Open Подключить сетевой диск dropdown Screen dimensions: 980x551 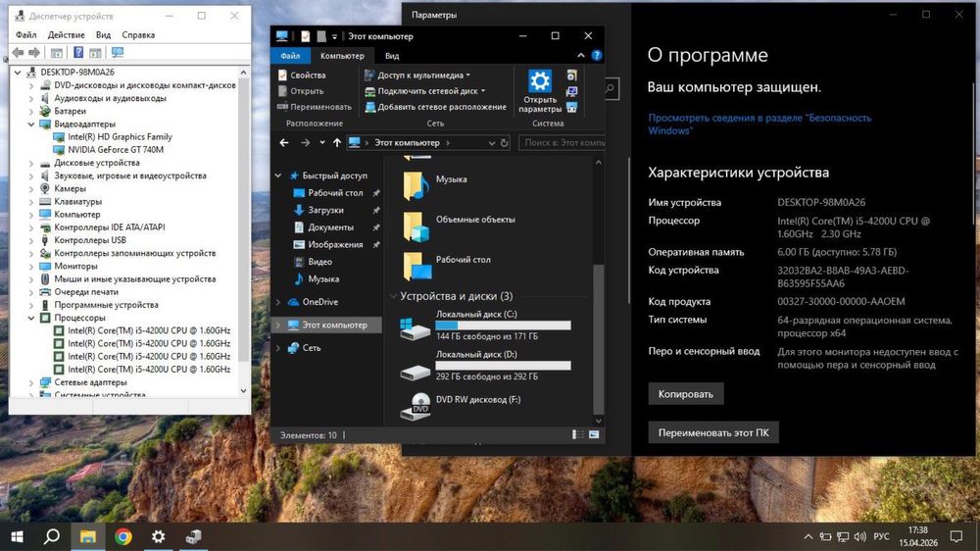(425, 91)
